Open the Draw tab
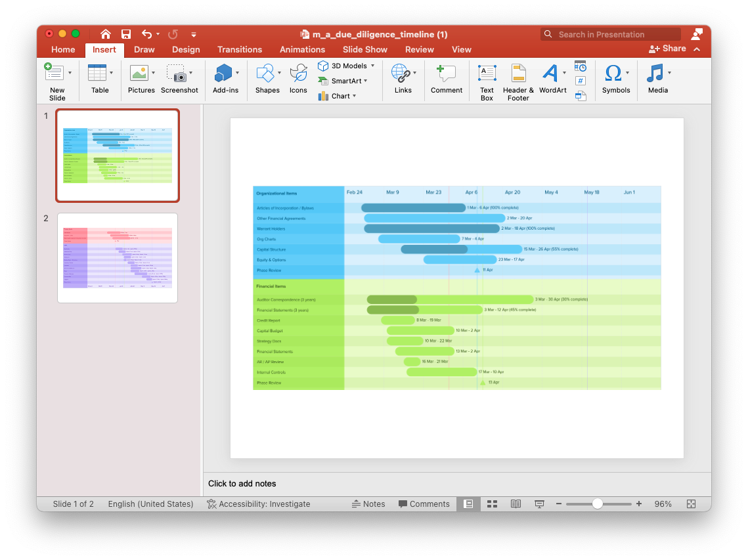This screenshot has width=748, height=560. (x=144, y=50)
